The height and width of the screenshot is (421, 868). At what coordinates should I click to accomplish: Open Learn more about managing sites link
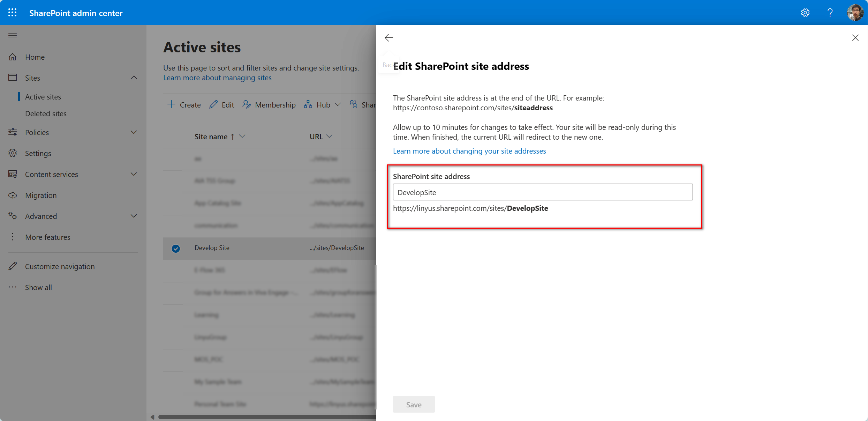coord(217,77)
